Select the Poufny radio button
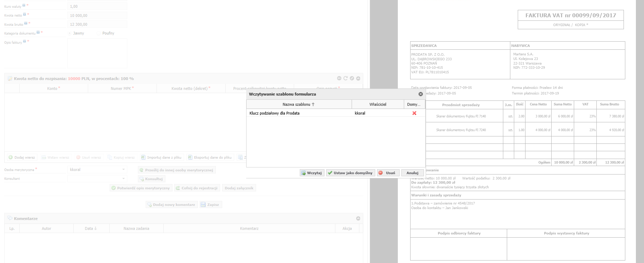 99,33
